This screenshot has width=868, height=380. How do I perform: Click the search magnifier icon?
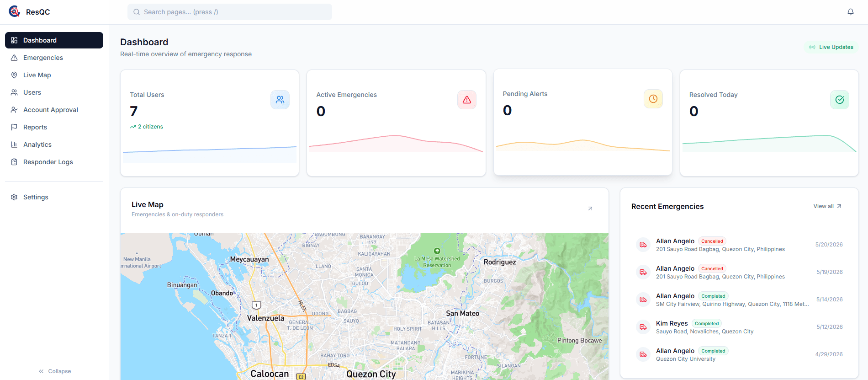point(137,12)
